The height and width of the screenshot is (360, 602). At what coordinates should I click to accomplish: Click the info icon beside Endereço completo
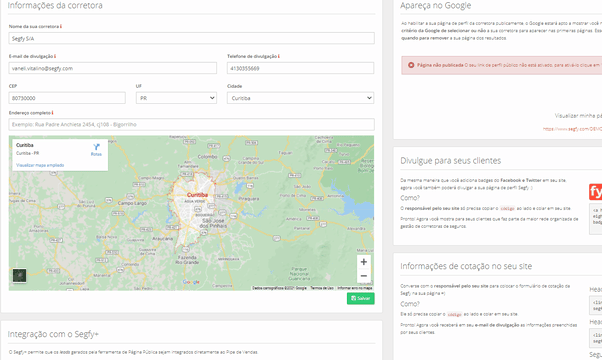pyautogui.click(x=52, y=113)
